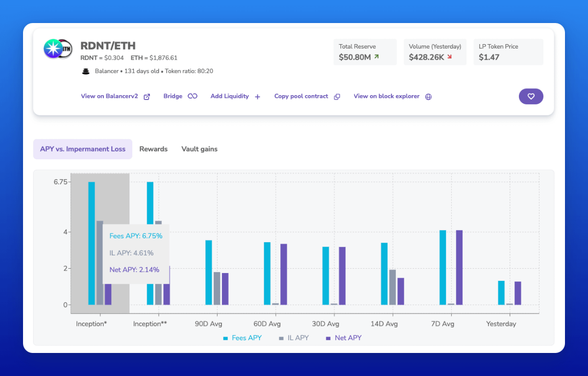Click the Copy pool contract link

301,97
